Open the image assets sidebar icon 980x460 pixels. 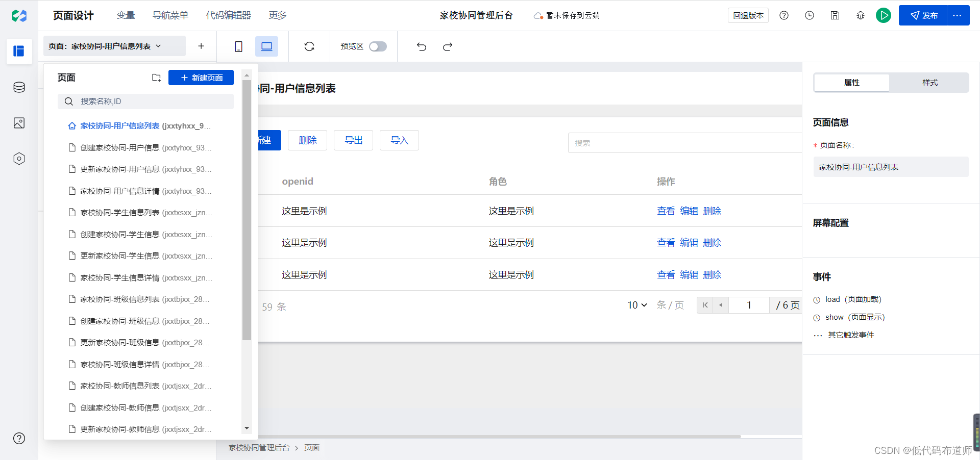(x=19, y=123)
